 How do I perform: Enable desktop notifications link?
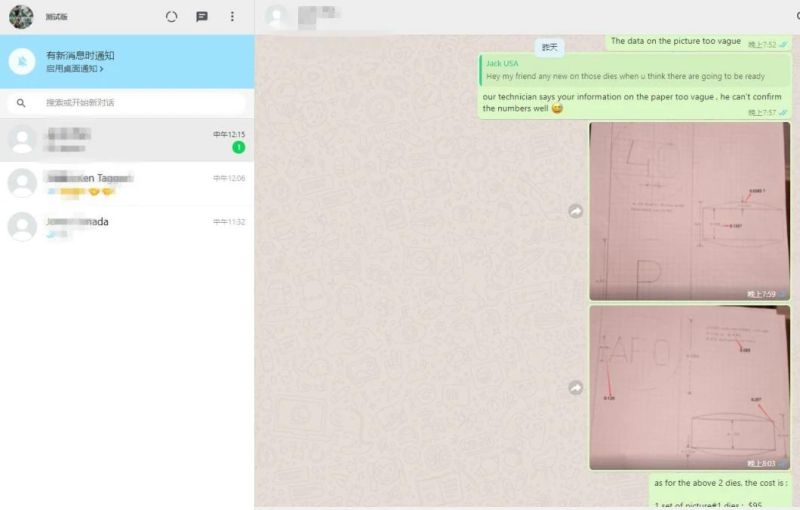tap(74, 68)
